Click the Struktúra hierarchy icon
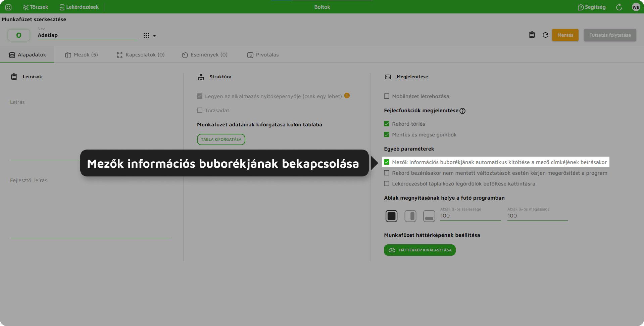Screen dimensions: 644x326 tap(201, 77)
